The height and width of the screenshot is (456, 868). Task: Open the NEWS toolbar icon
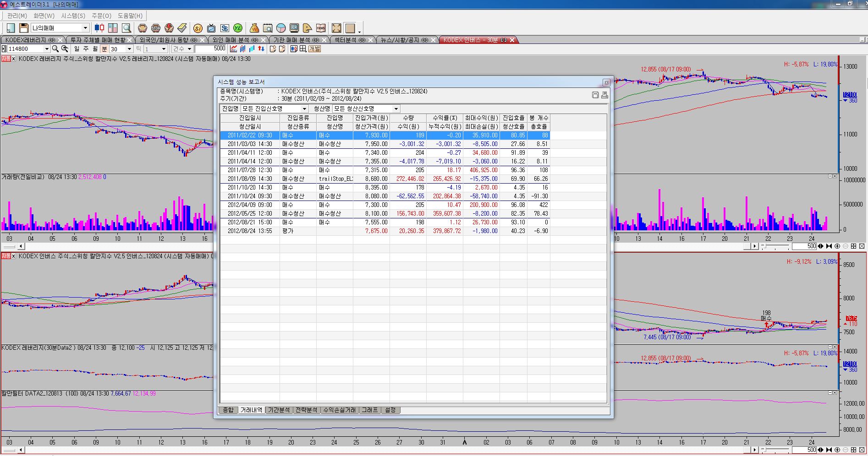point(321,28)
